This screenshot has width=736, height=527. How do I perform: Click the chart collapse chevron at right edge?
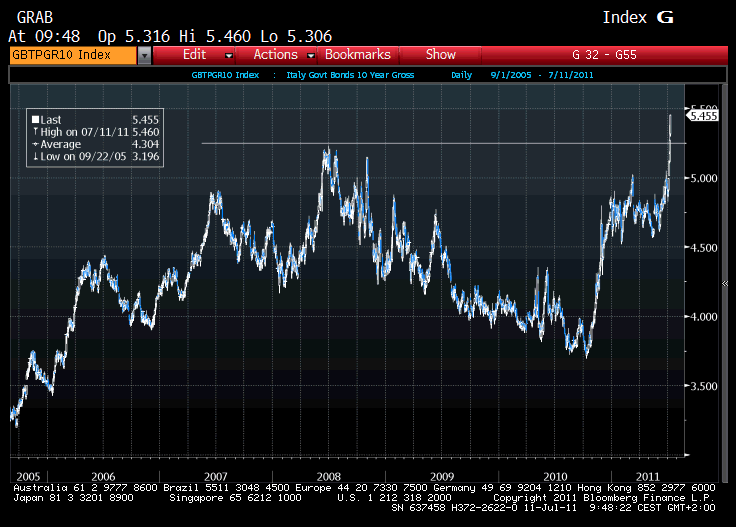(725, 283)
